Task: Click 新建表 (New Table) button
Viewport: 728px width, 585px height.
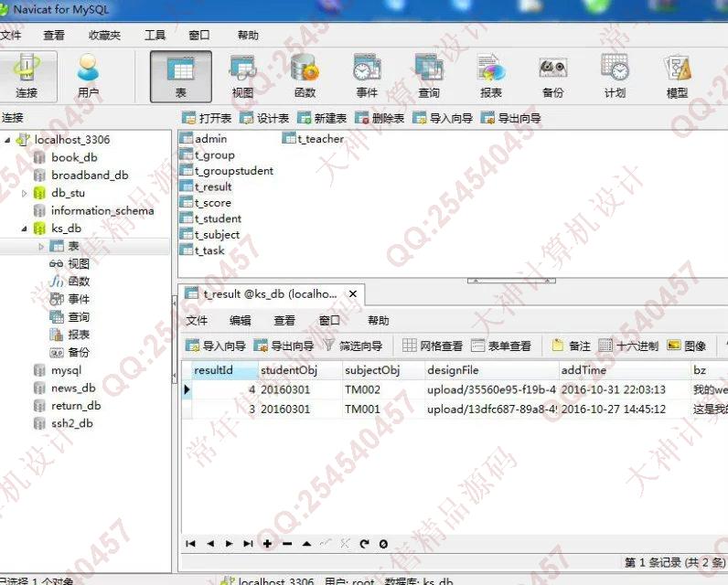Action: click(x=322, y=118)
